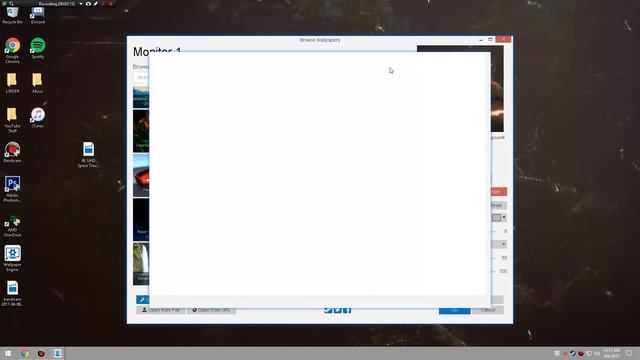Open the recording bar dropdown arrow
The height and width of the screenshot is (360, 640).
pos(81,4)
